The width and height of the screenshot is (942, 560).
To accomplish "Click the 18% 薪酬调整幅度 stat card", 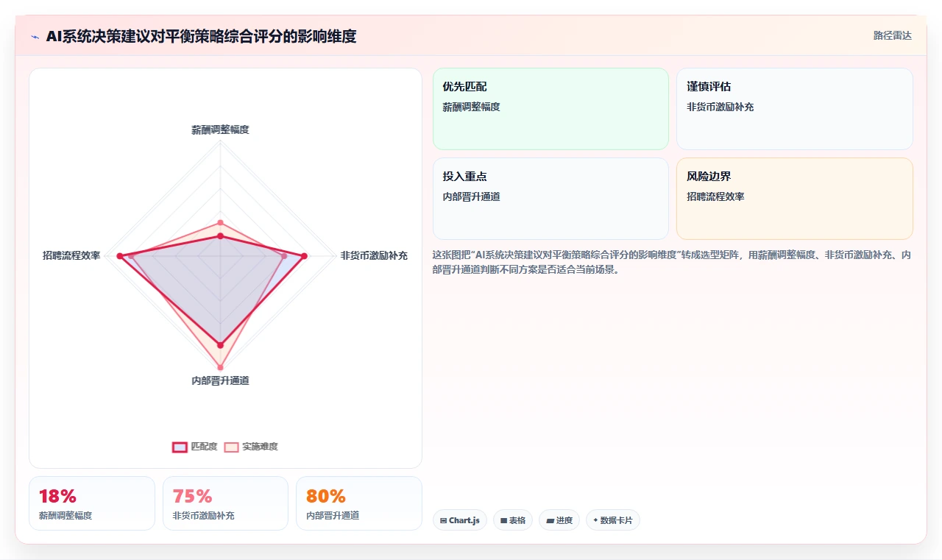I will 92,503.
